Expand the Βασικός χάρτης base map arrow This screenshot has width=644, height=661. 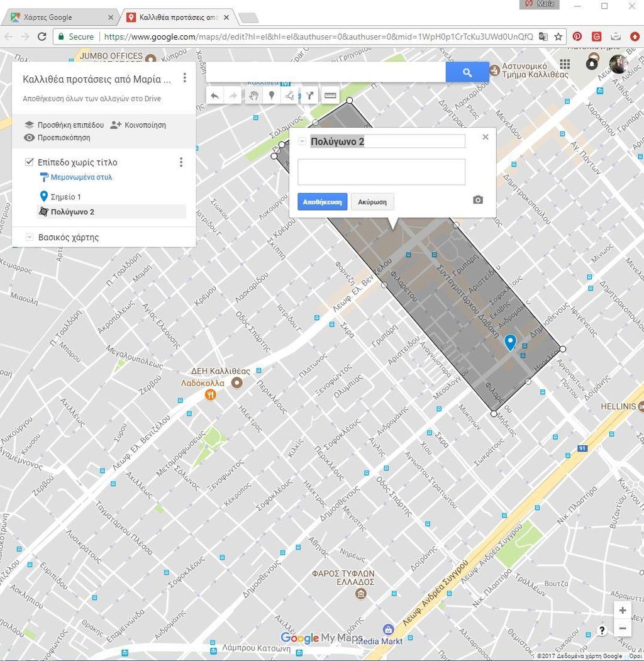(x=29, y=237)
